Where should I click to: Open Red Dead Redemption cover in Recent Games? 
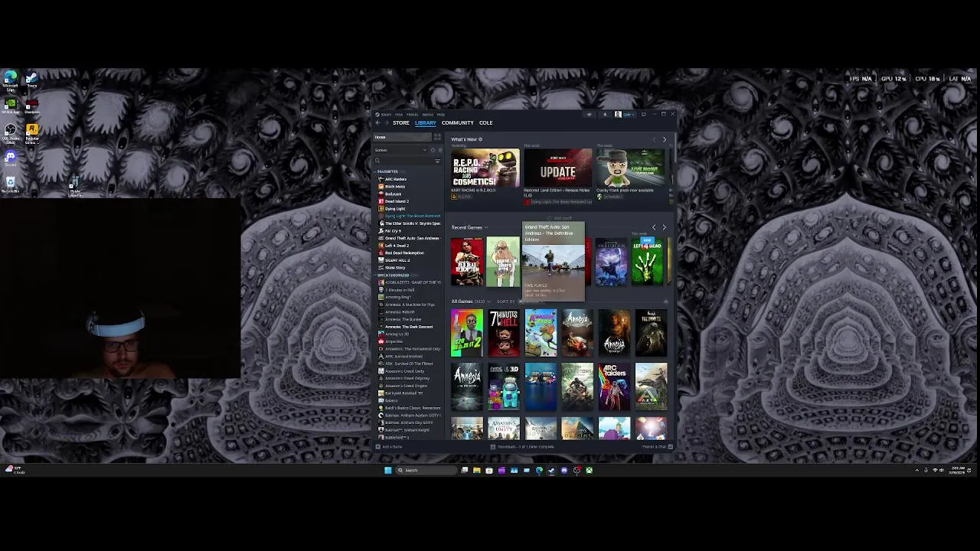coord(467,262)
